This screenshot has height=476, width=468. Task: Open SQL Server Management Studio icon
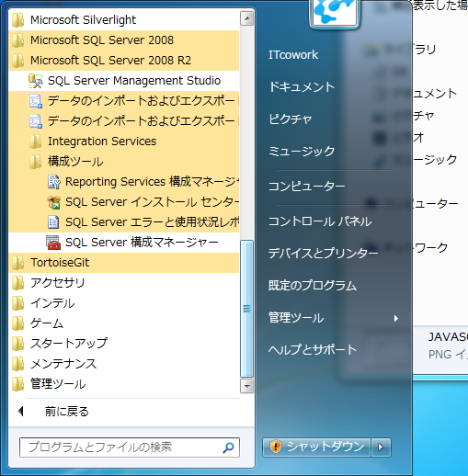coord(36,81)
